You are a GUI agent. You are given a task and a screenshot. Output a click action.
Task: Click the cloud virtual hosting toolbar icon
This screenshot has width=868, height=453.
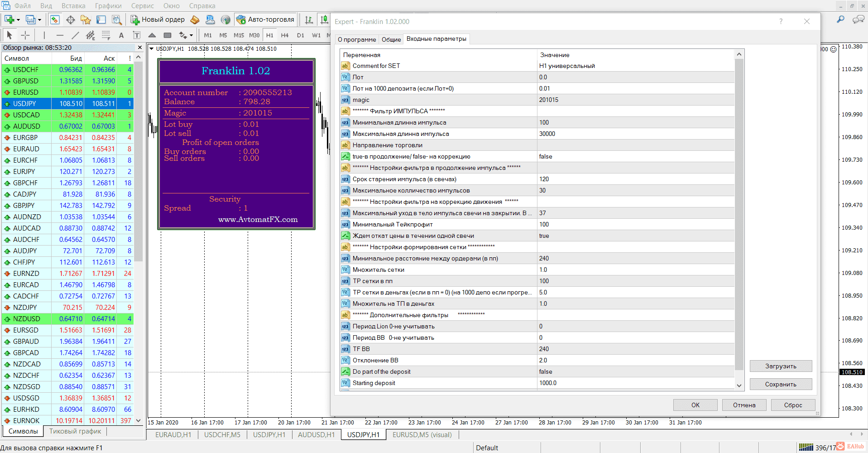click(x=210, y=19)
